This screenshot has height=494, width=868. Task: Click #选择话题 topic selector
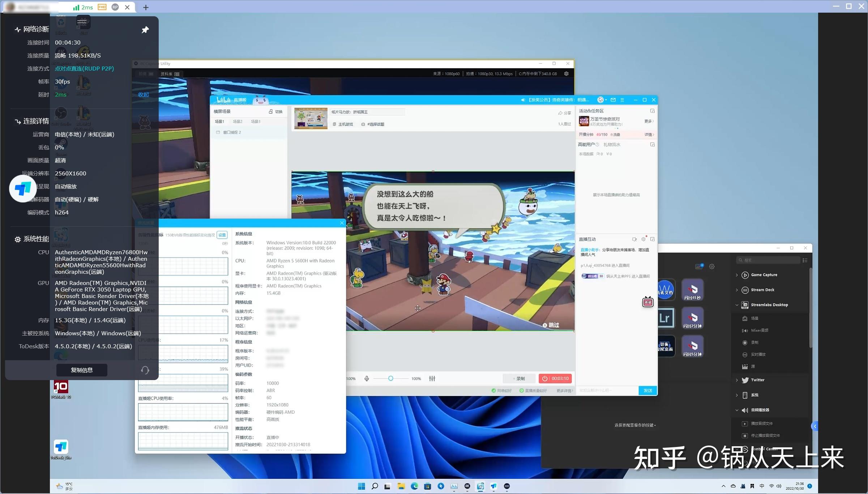point(373,124)
